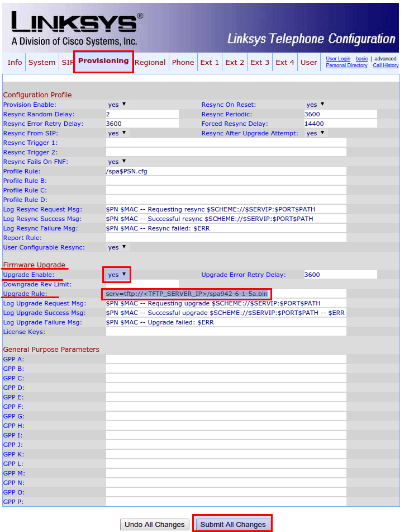The width and height of the screenshot is (409, 532).
Task: Click the Upgrade Rule field
Action: click(226, 294)
